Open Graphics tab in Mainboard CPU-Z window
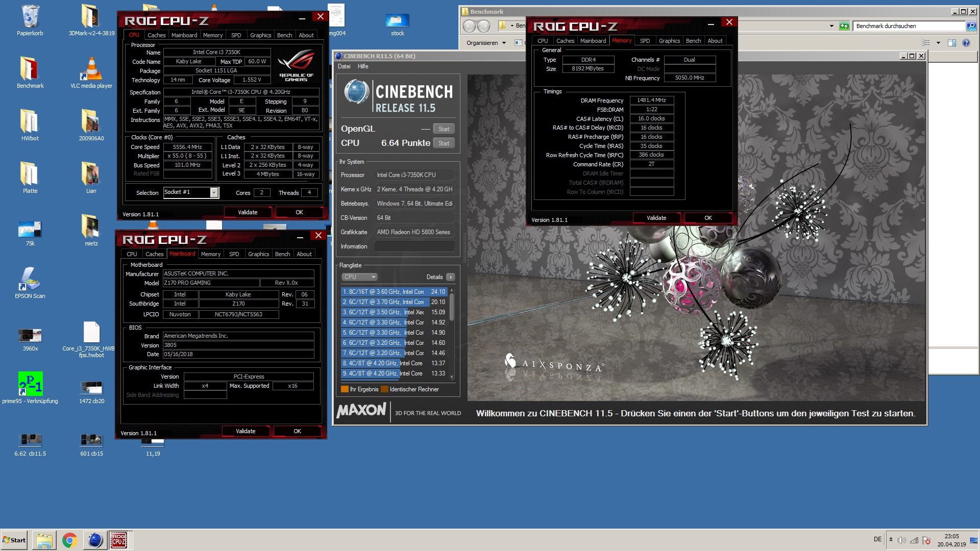This screenshot has height=551, width=980. [258, 254]
